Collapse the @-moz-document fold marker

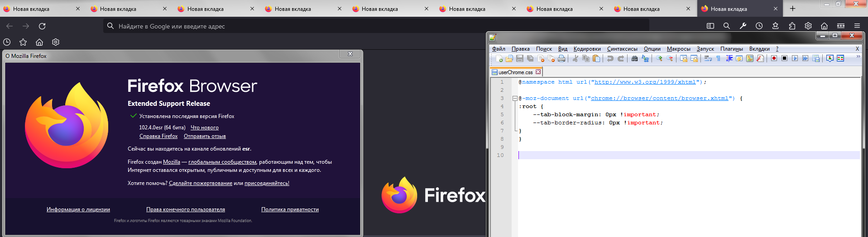(x=515, y=99)
